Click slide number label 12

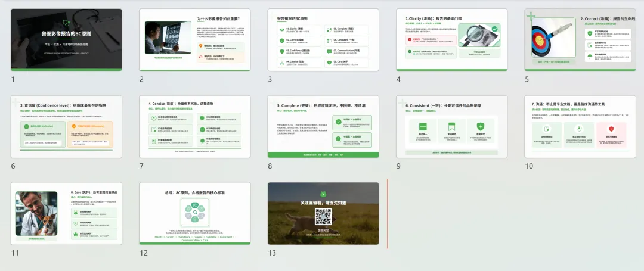[143, 253]
